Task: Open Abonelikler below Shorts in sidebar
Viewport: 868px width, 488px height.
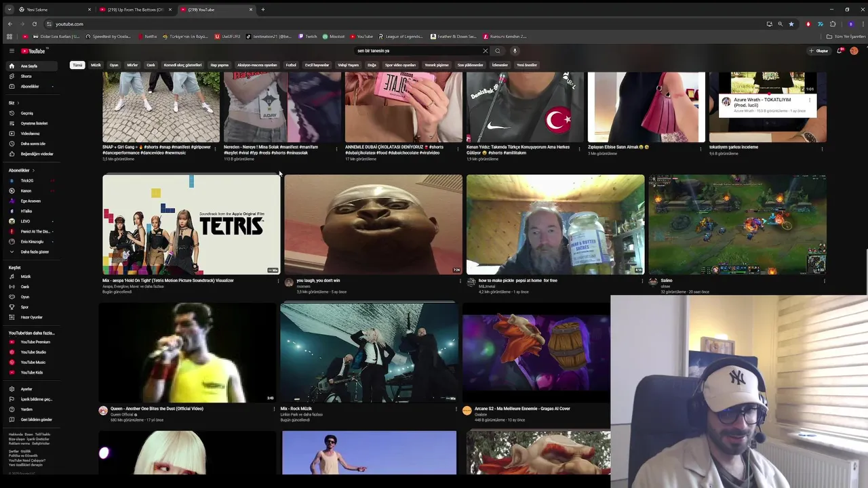Action: (29, 86)
